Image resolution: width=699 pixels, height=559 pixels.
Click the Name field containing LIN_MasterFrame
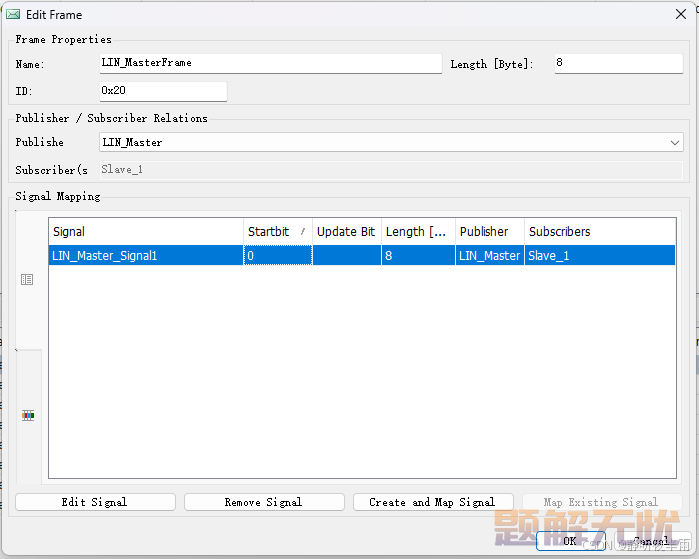(x=271, y=63)
